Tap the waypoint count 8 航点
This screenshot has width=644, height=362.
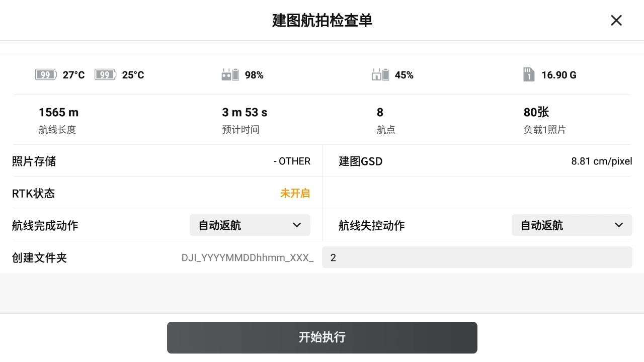pyautogui.click(x=386, y=120)
